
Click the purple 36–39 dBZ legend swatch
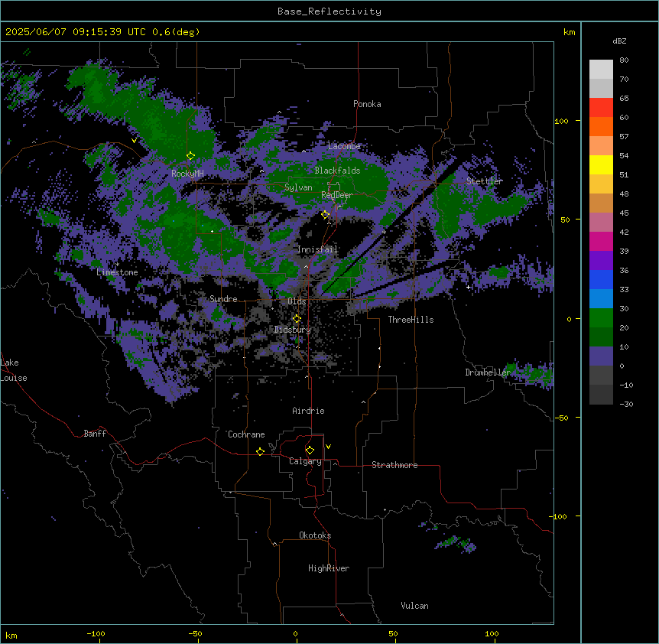coord(601,261)
